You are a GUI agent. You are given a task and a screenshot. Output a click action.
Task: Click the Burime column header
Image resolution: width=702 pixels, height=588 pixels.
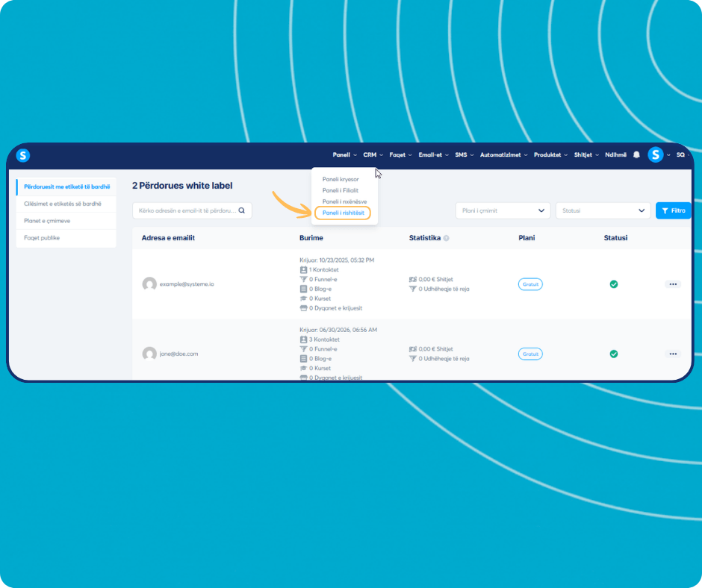tap(311, 238)
